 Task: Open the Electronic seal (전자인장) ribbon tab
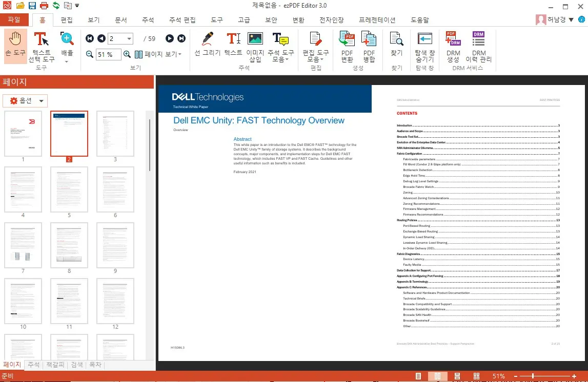pyautogui.click(x=332, y=20)
